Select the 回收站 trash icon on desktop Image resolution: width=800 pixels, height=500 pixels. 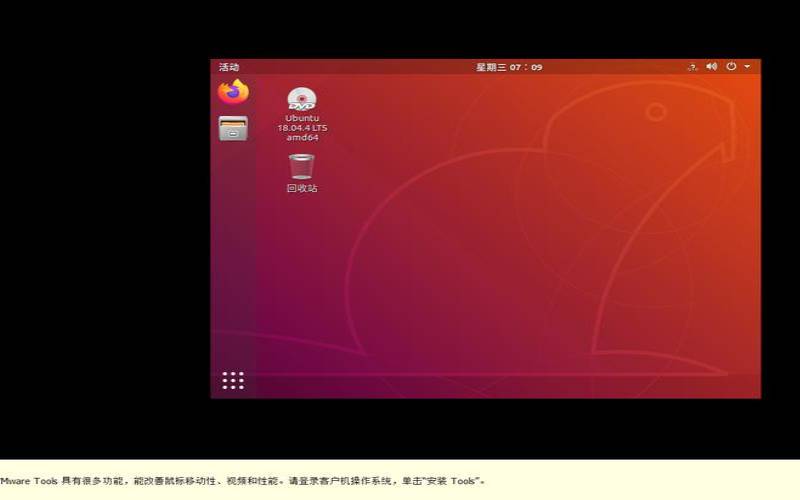tap(302, 166)
